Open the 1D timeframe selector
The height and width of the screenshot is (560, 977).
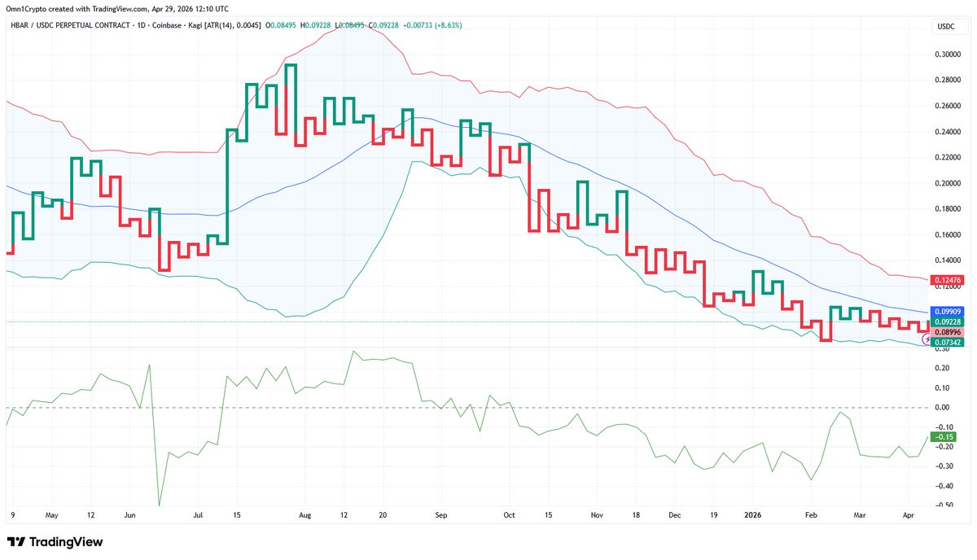(x=142, y=25)
